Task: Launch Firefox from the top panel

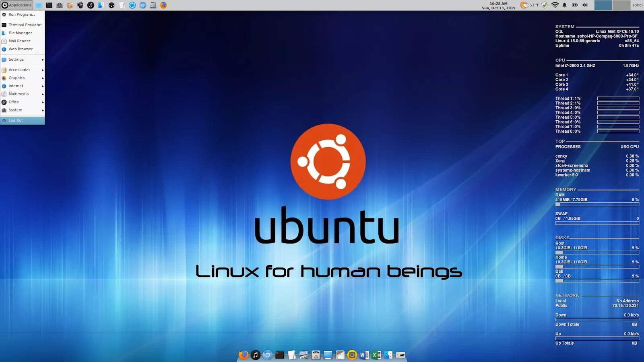Action: point(163,5)
